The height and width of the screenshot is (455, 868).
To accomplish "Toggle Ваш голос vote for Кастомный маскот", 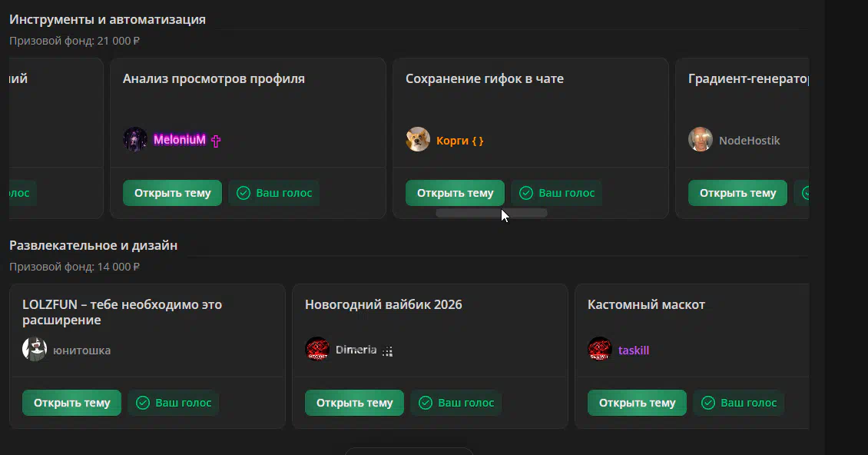I will [738, 403].
